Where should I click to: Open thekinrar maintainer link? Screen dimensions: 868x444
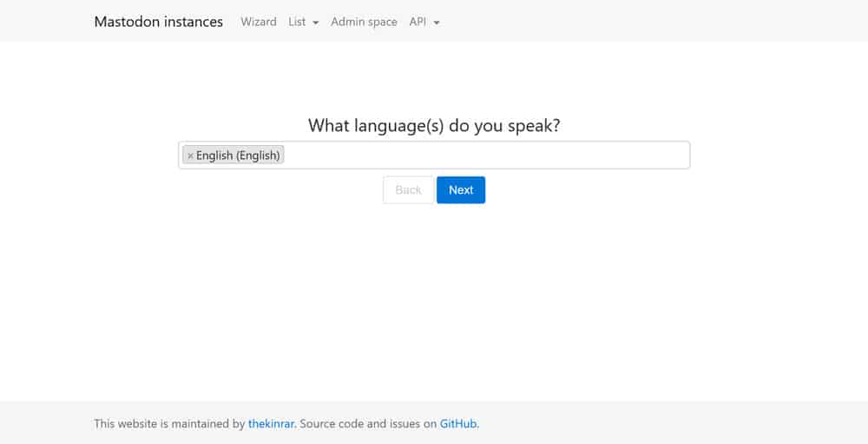271,424
